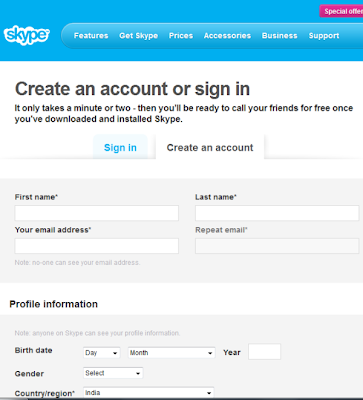Open the Accessories navigation item
The image size is (363, 400).
227,36
